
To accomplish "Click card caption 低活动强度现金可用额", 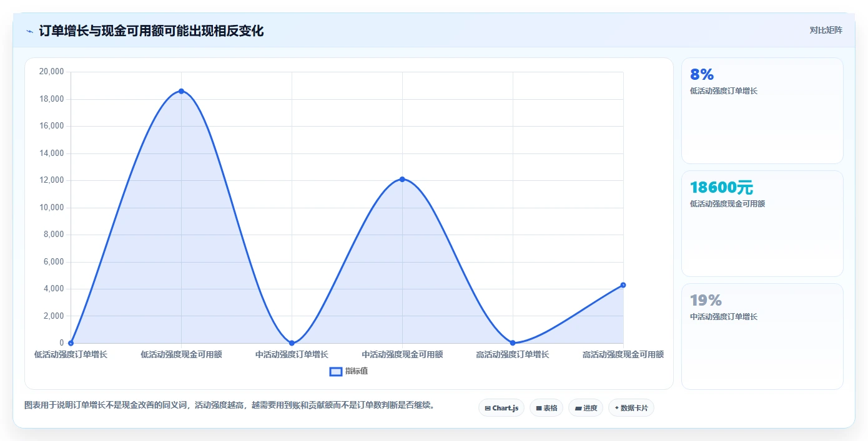I will click(x=727, y=204).
